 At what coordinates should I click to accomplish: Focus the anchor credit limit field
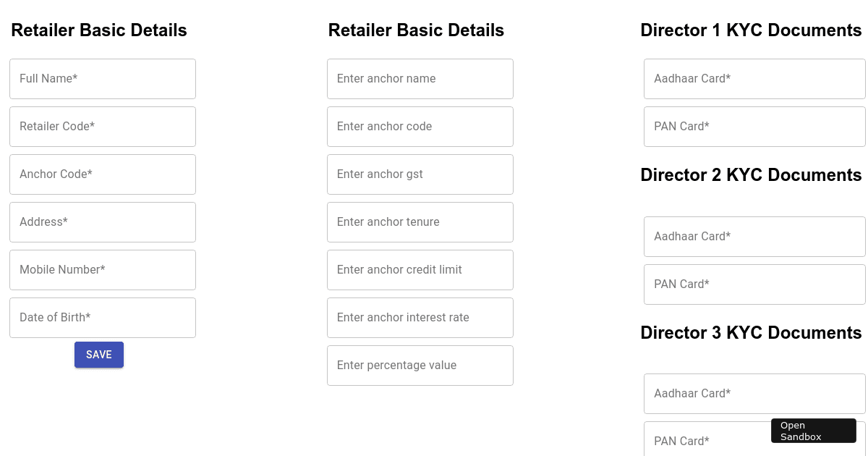420,270
